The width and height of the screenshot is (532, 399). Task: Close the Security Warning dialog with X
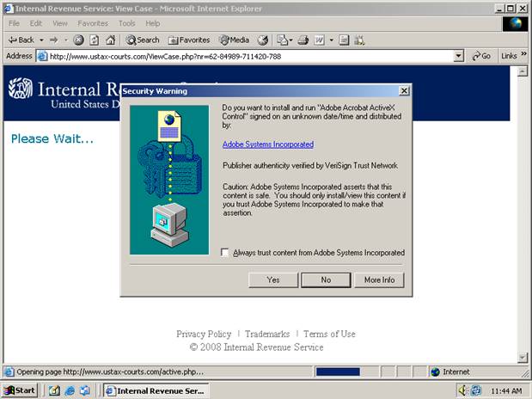click(404, 91)
